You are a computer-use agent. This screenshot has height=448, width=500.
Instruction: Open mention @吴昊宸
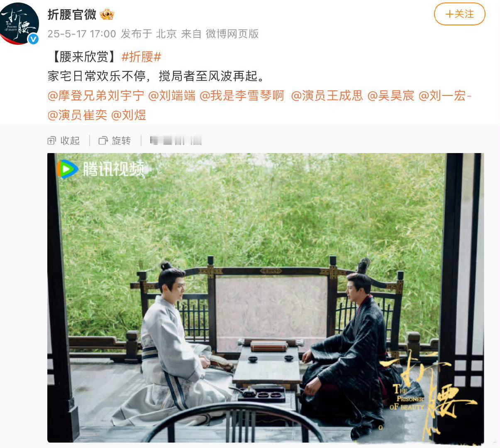391,95
